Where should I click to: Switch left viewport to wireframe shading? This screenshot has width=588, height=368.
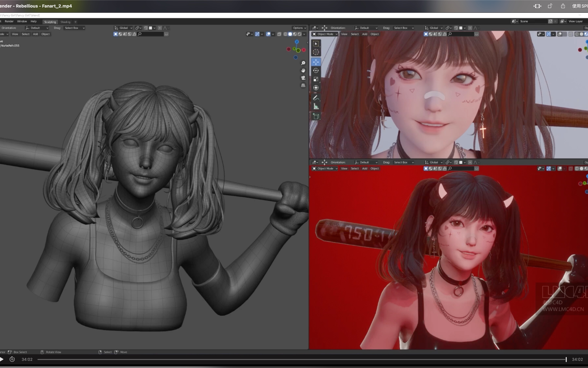pos(285,34)
